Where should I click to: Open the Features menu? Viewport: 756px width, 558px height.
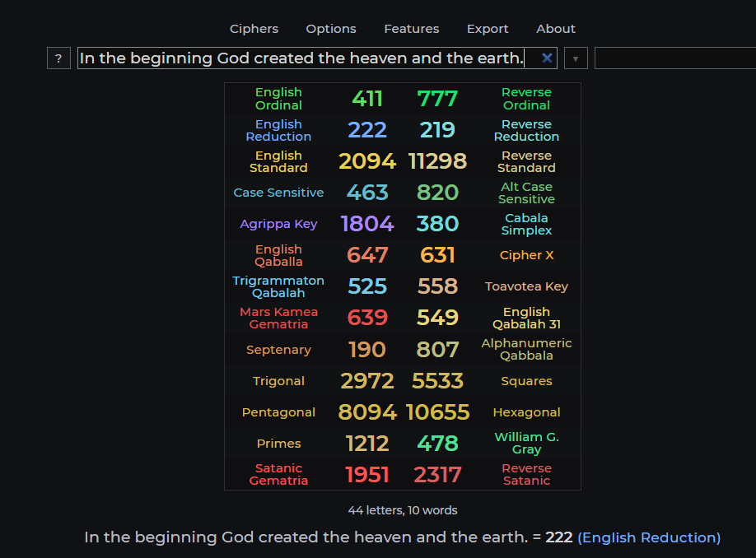412,29
